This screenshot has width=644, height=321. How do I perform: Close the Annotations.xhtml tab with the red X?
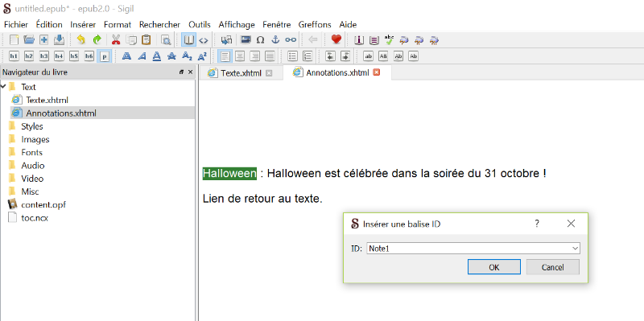click(376, 72)
